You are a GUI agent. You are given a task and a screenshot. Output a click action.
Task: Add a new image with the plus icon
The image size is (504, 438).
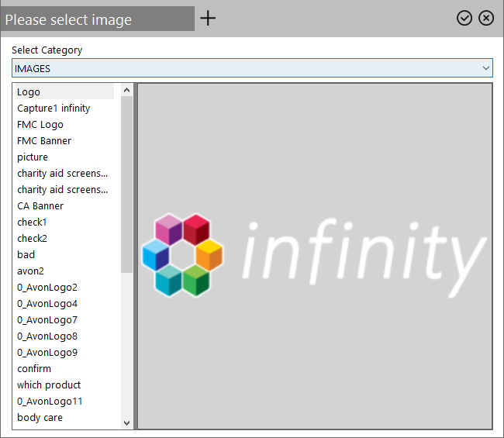click(x=208, y=18)
